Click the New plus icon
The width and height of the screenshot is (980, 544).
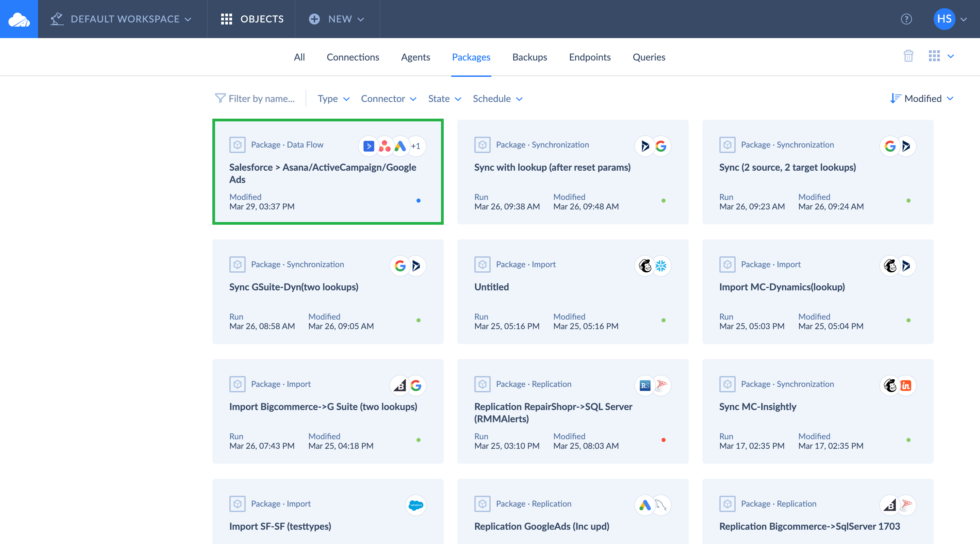tap(314, 19)
